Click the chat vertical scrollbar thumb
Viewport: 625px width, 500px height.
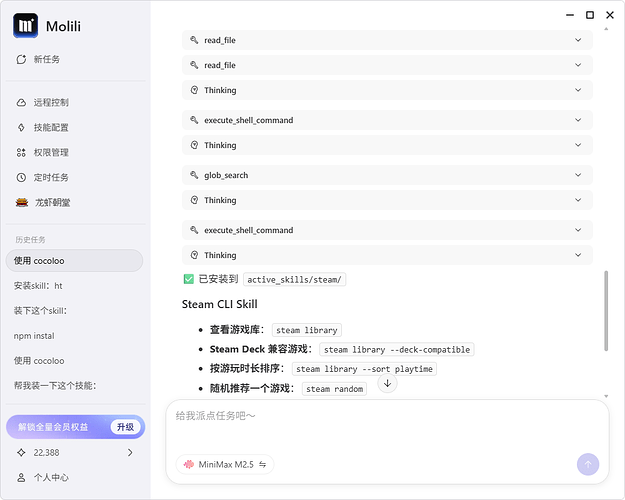tap(606, 311)
